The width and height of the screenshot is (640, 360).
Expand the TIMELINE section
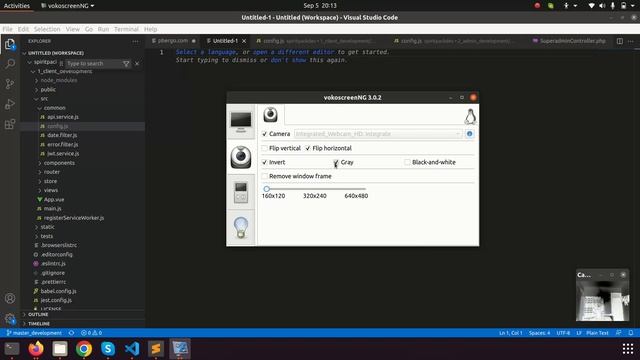pos(39,324)
